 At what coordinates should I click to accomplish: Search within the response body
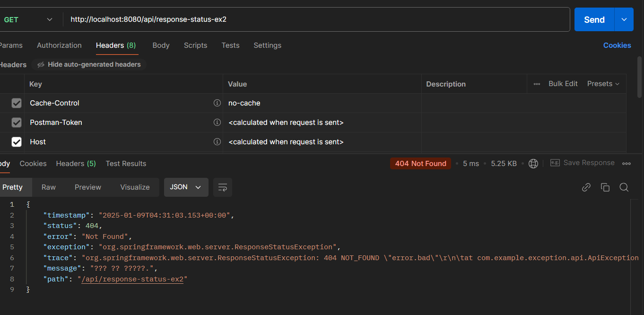pos(624,187)
